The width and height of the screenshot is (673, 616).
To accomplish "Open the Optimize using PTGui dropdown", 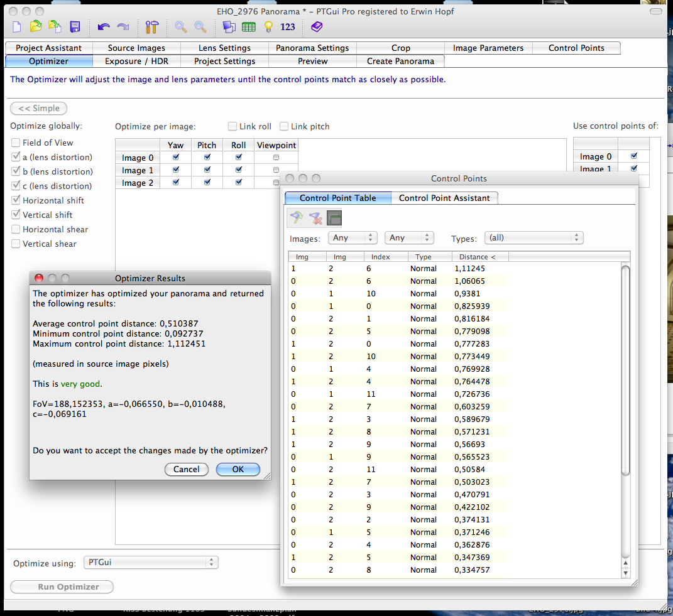I will click(x=151, y=563).
